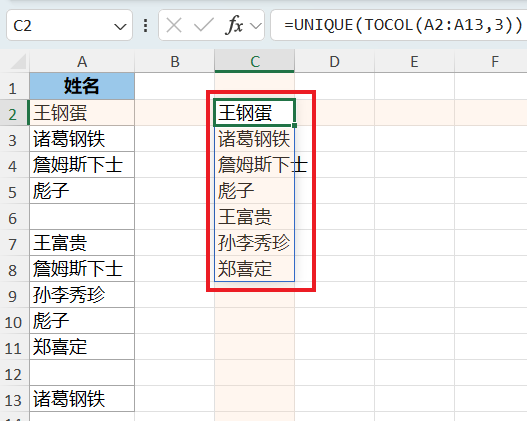527x421 pixels.
Task: Click cell A4 containing 詹姆斯下士
Action: tap(82, 165)
